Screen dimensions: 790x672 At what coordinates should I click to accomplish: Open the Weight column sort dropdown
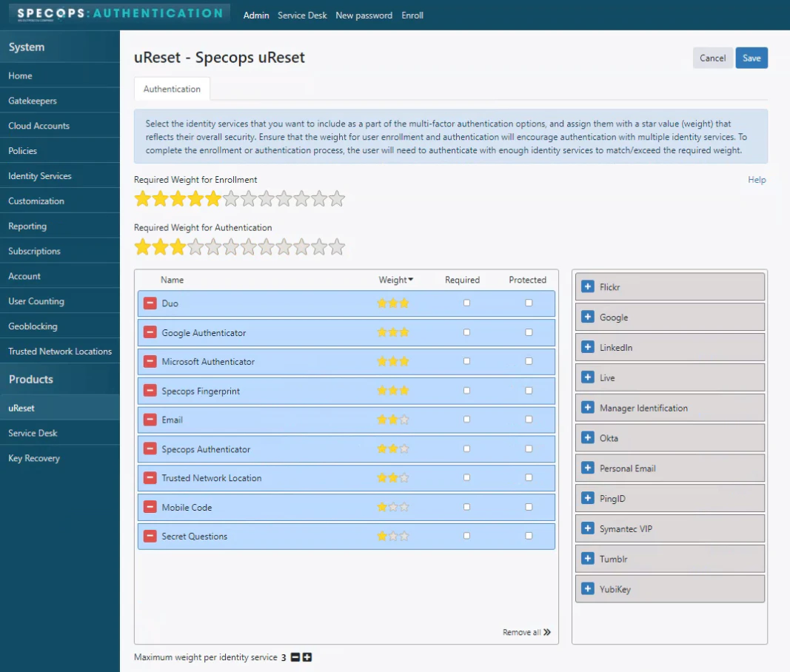395,280
